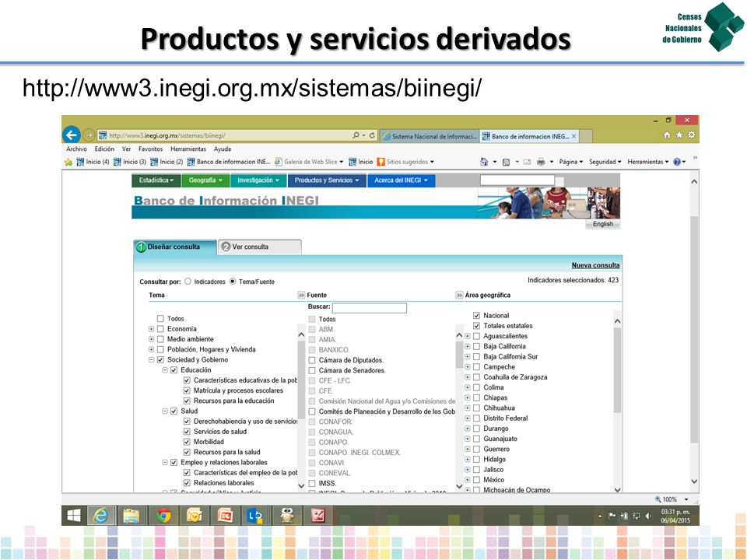
Task: Click the printer icon in command bar
Action: 541,162
